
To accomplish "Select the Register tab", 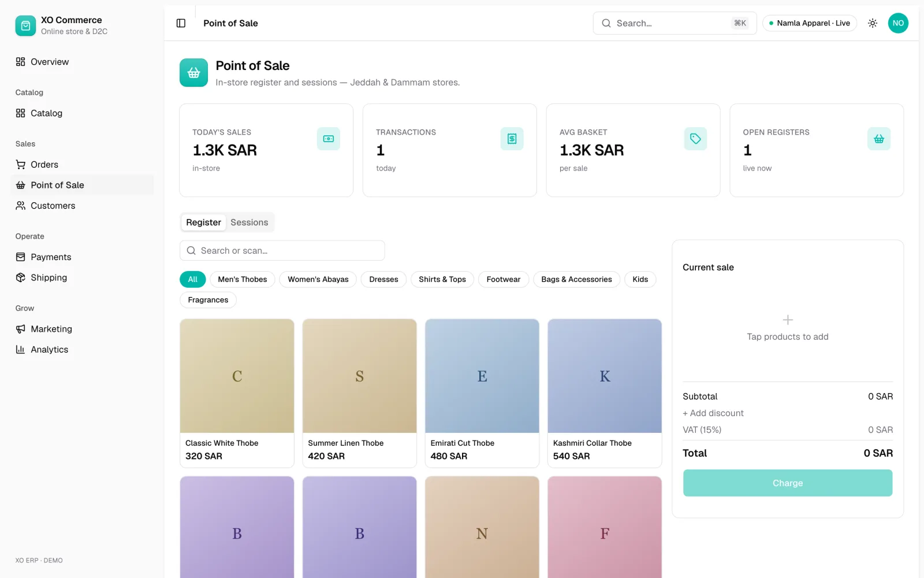I will click(x=203, y=223).
